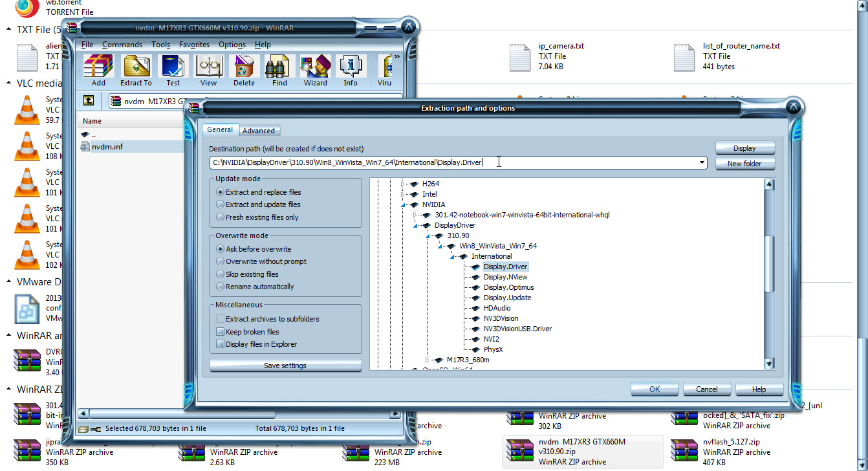Enable Display files in Explorer checkbox

[221, 344]
